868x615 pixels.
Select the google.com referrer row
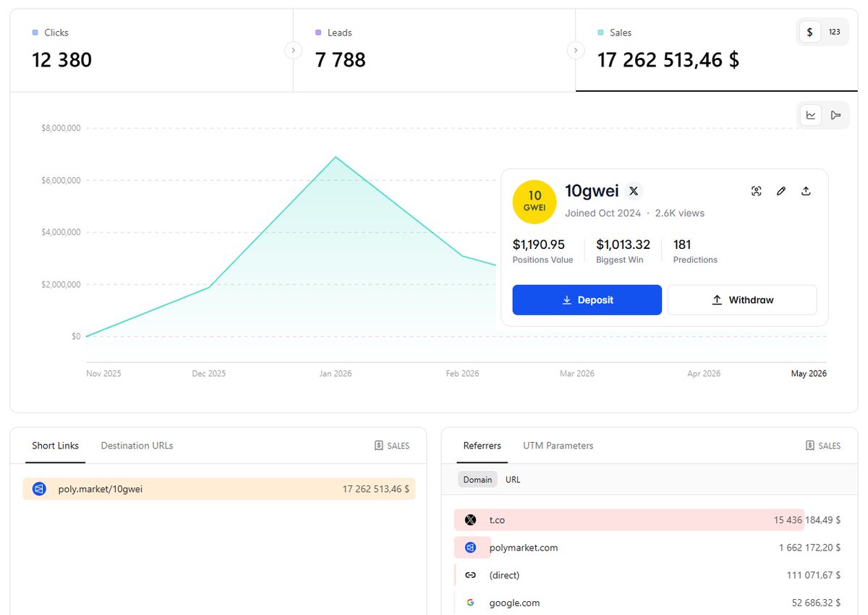(x=648, y=603)
